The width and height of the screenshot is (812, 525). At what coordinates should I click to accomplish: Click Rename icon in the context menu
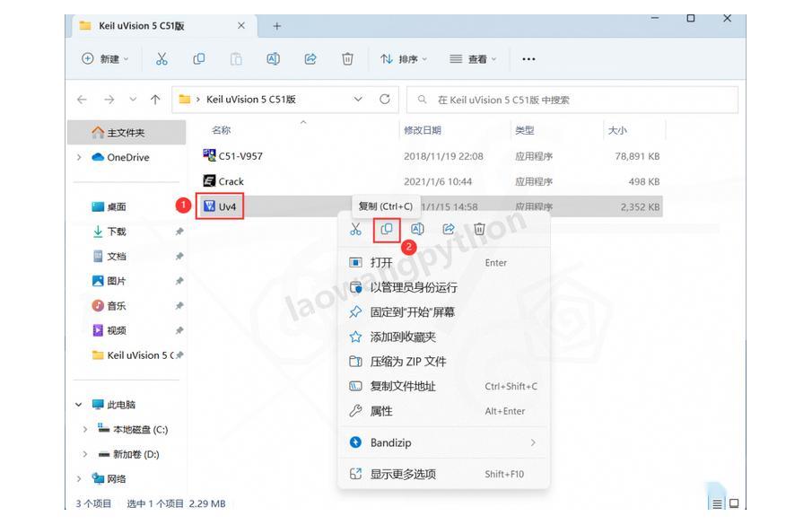[x=417, y=230]
